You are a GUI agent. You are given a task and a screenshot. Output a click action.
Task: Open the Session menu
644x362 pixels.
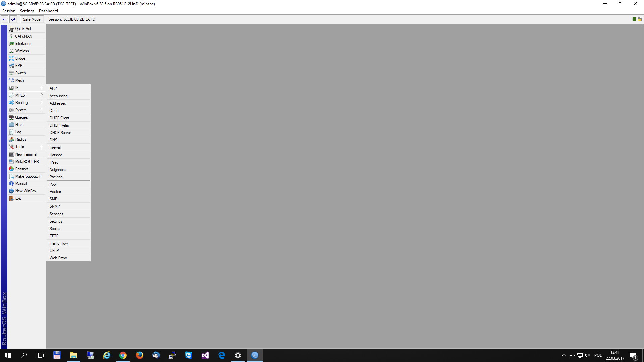click(x=9, y=11)
